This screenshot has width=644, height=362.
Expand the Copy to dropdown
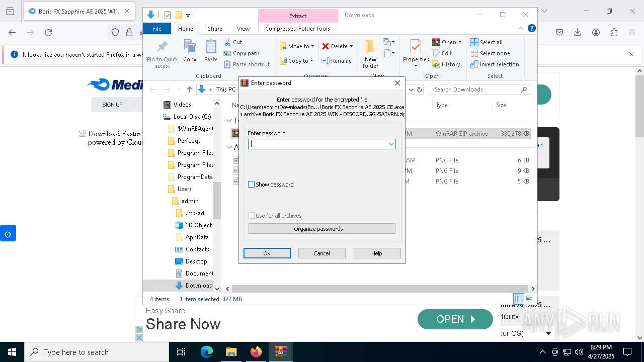[x=311, y=61]
